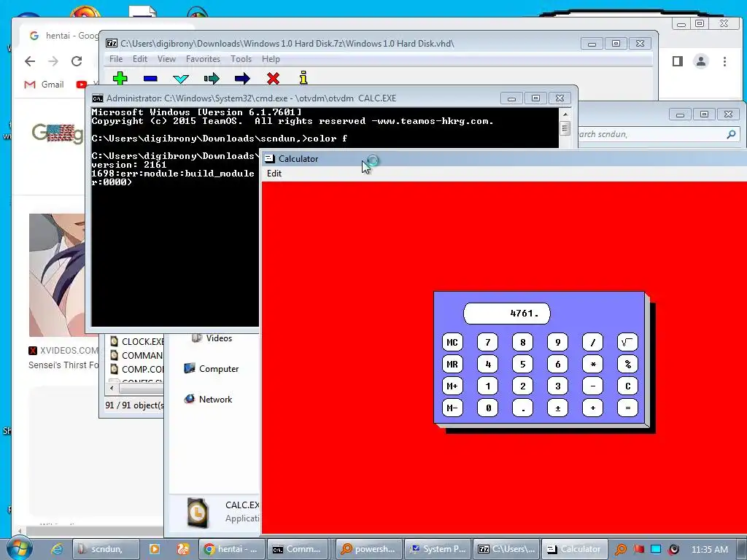Switch to the System Properties taskbar button

click(438, 549)
